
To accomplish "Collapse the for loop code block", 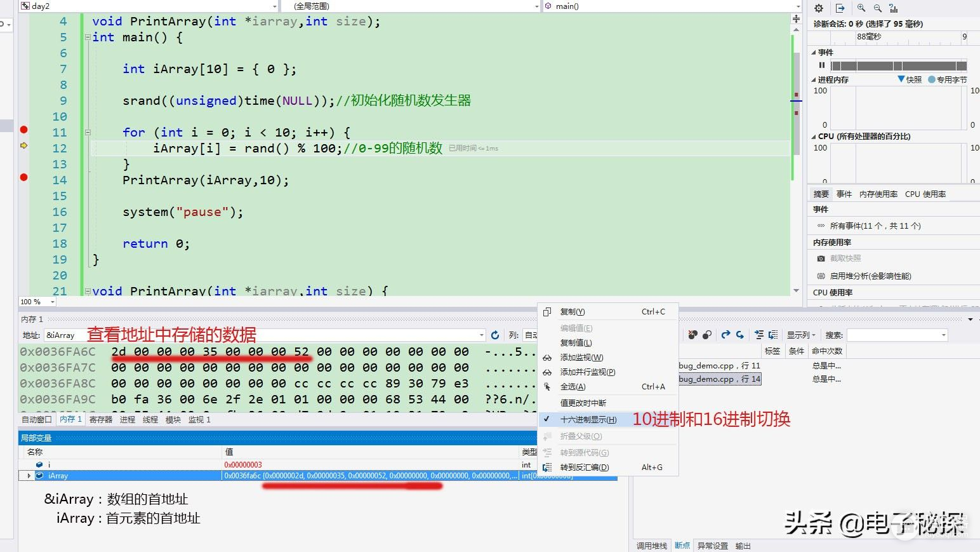I will point(88,133).
